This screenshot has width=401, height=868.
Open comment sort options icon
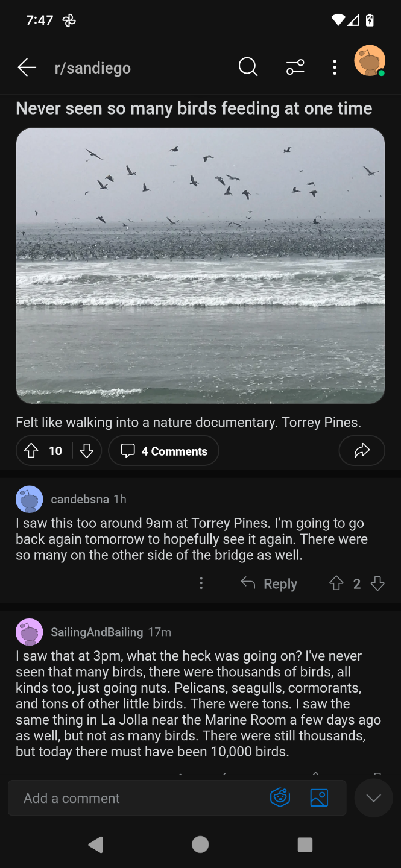295,67
